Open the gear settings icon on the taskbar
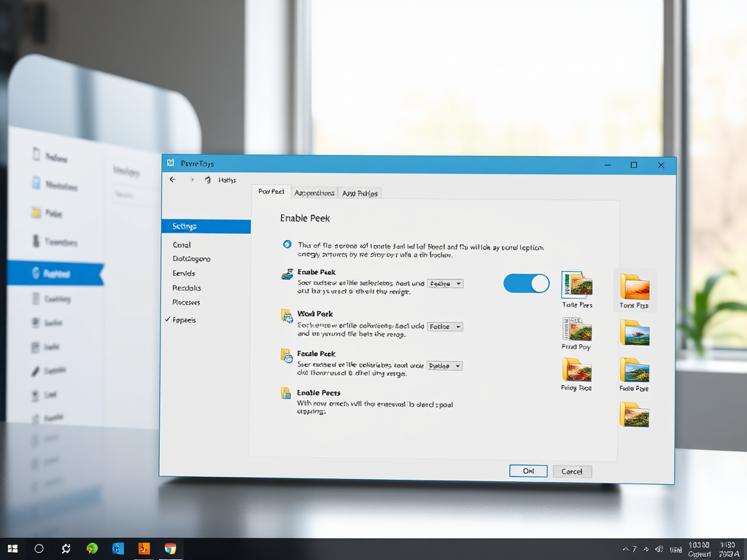 (x=66, y=548)
